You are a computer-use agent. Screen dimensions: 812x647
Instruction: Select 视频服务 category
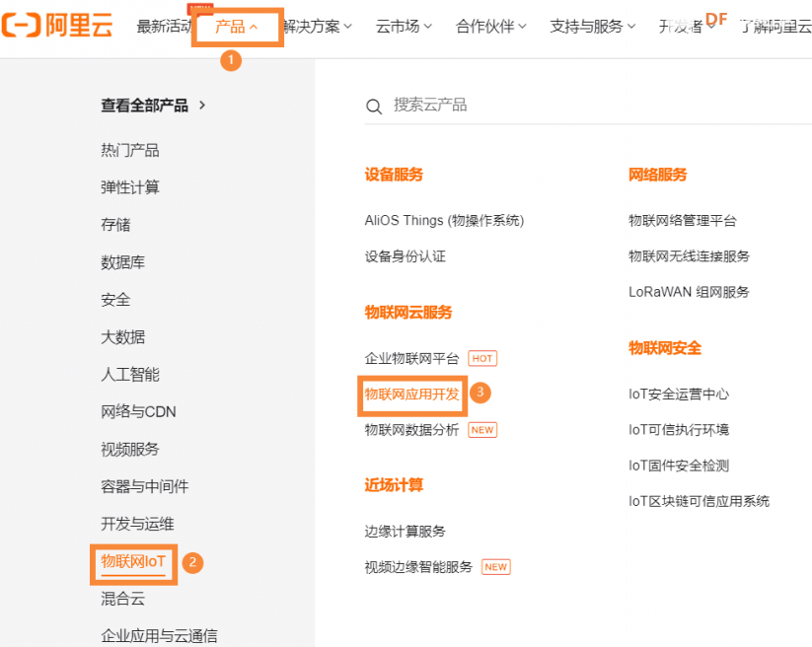130,449
